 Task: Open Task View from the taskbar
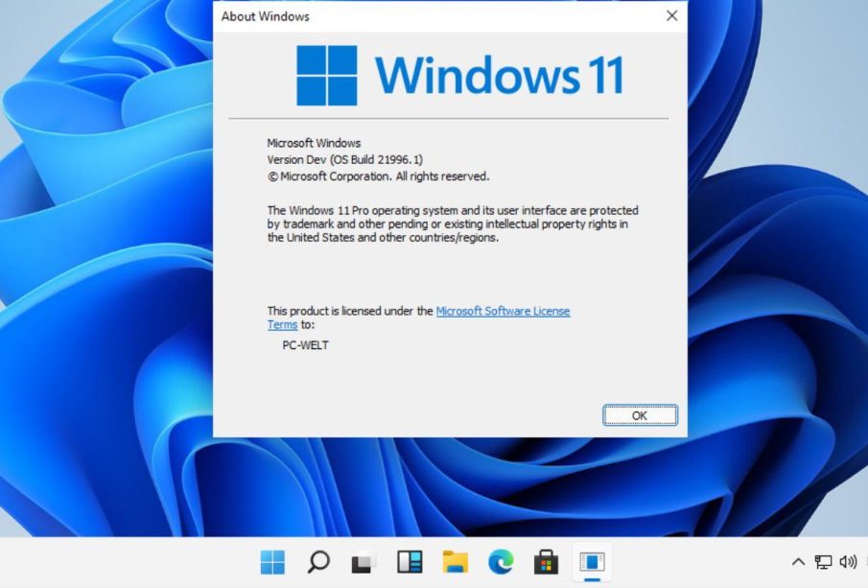(x=363, y=562)
